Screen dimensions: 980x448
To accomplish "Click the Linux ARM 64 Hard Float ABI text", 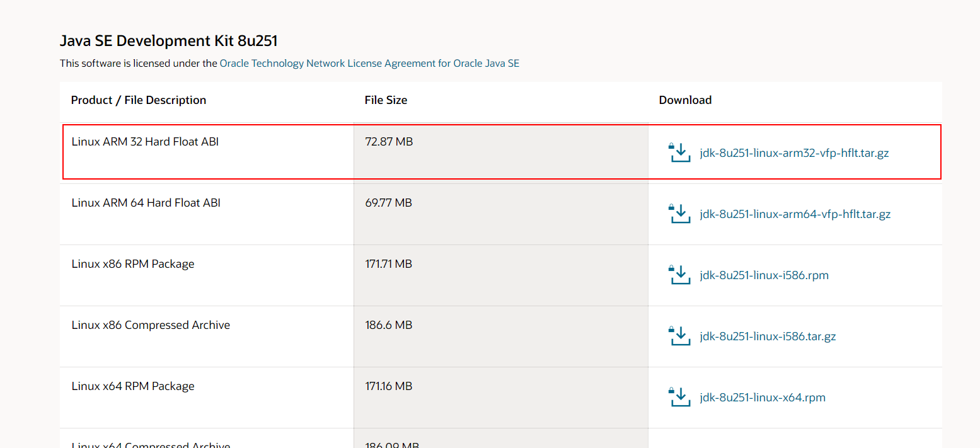I will click(x=146, y=203).
